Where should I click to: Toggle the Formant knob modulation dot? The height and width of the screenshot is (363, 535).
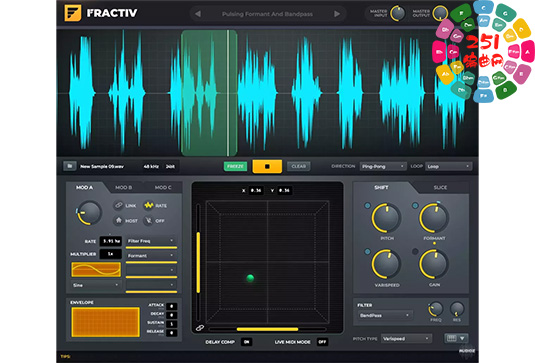415,205
